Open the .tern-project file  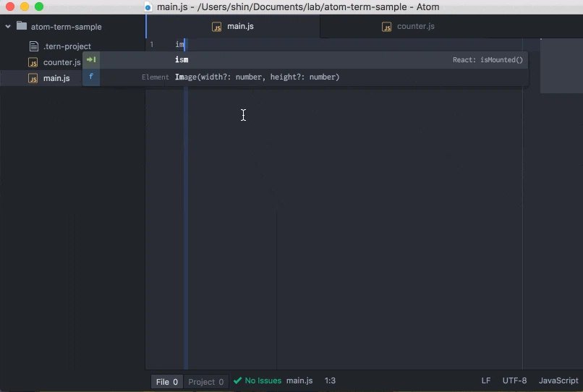[x=67, y=46]
